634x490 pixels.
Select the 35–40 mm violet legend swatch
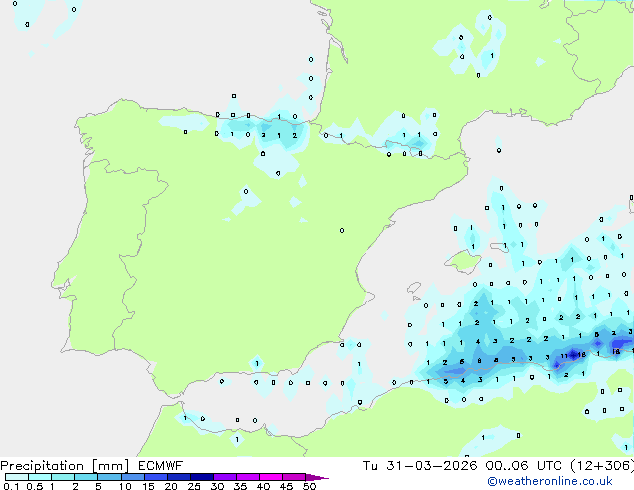coord(248,477)
